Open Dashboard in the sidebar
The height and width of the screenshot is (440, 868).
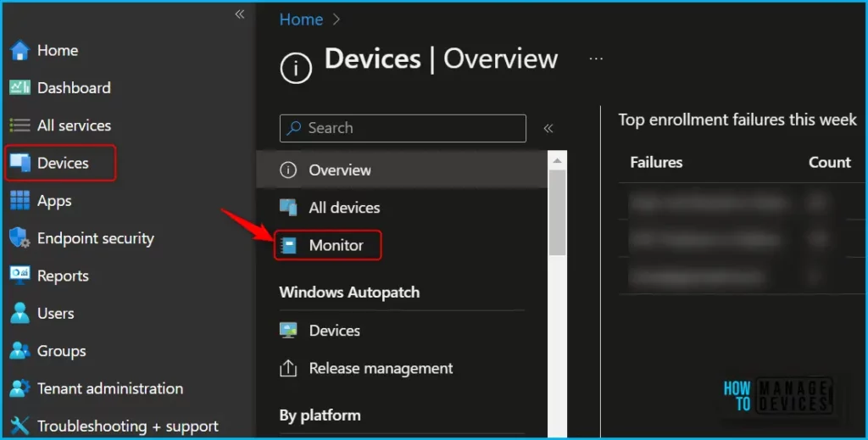tap(74, 87)
